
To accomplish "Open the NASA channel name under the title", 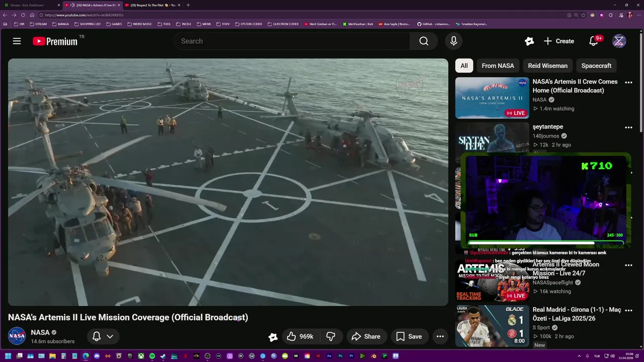I will (x=40, y=332).
